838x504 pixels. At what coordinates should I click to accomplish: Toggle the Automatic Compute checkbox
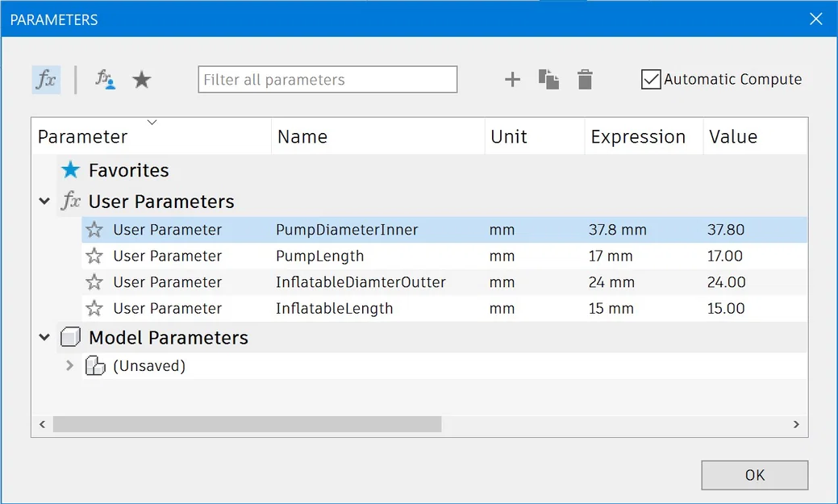[651, 79]
